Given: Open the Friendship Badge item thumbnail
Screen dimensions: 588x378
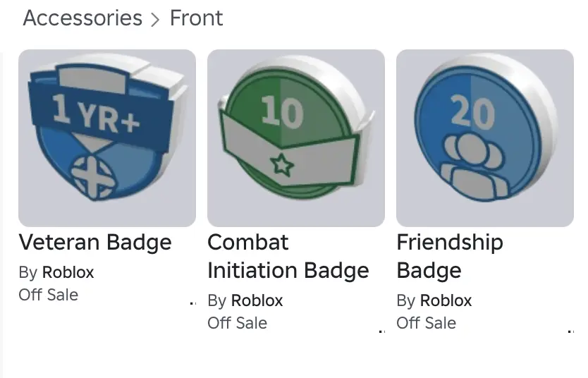Looking at the screenshot, I should (x=485, y=138).
